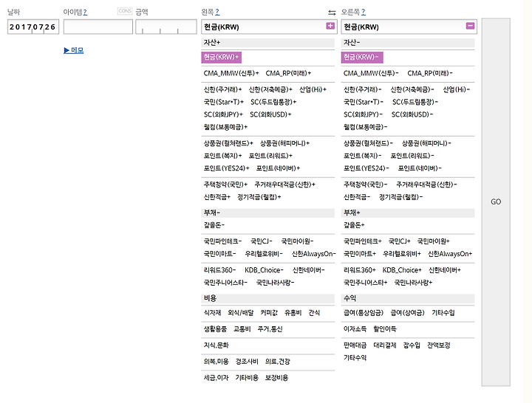Select 상품권(해피머니)- in right list
Viewport: 532px width, 403px height.
click(x=426, y=143)
